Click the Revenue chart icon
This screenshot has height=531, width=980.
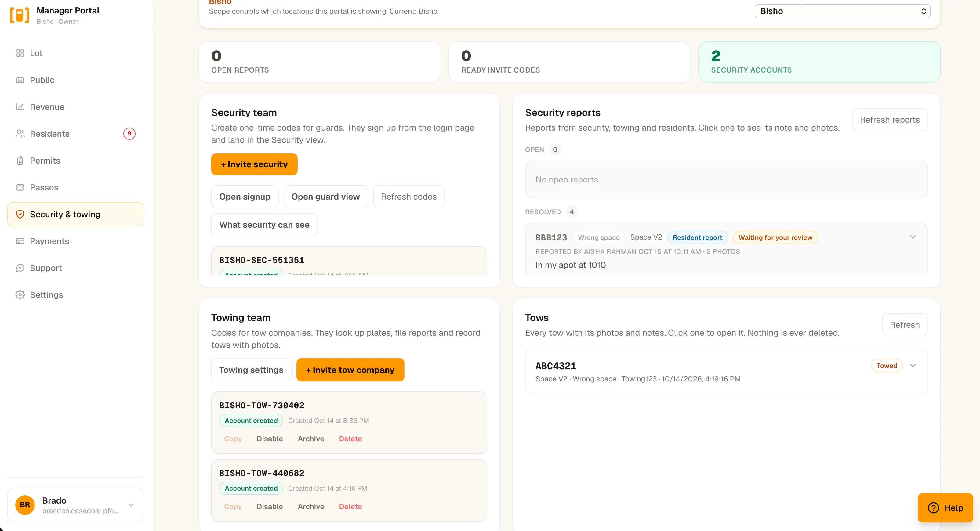pos(20,107)
